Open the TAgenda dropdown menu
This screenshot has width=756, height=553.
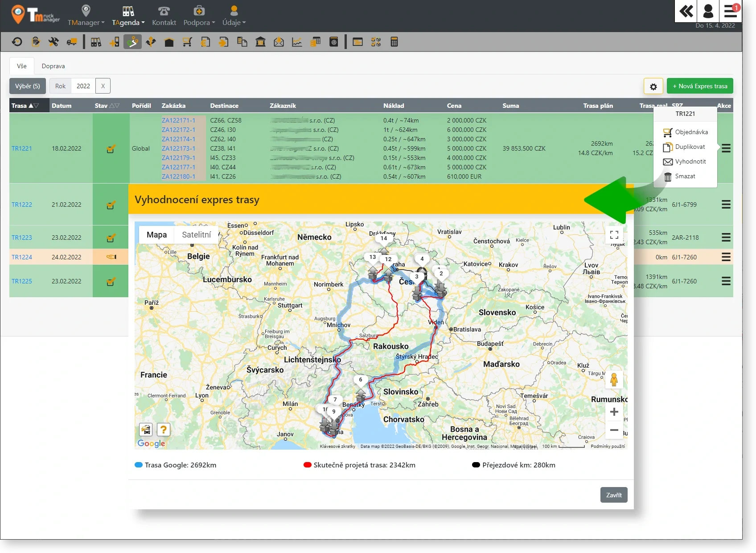(128, 16)
